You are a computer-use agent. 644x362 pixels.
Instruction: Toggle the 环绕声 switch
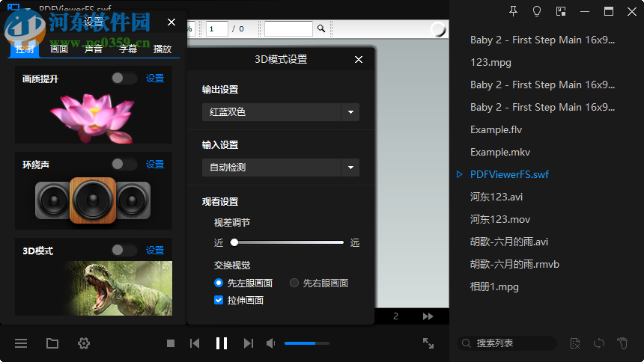(x=124, y=165)
